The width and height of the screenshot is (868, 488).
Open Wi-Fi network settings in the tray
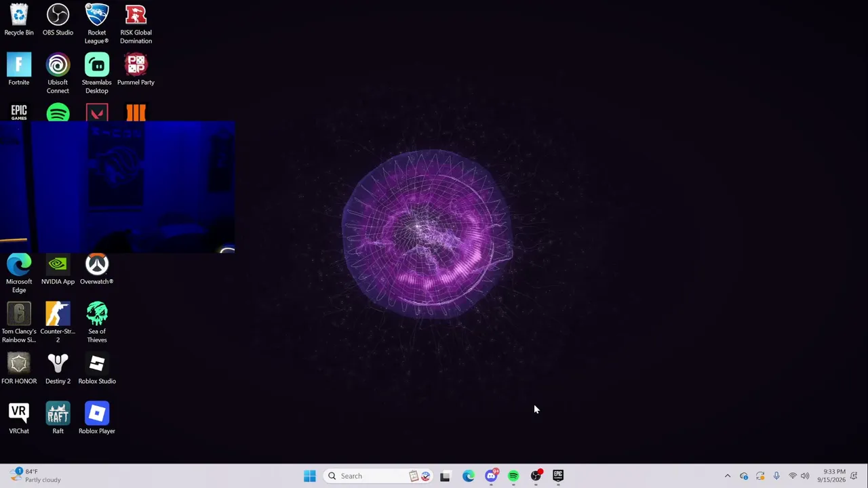tap(793, 476)
